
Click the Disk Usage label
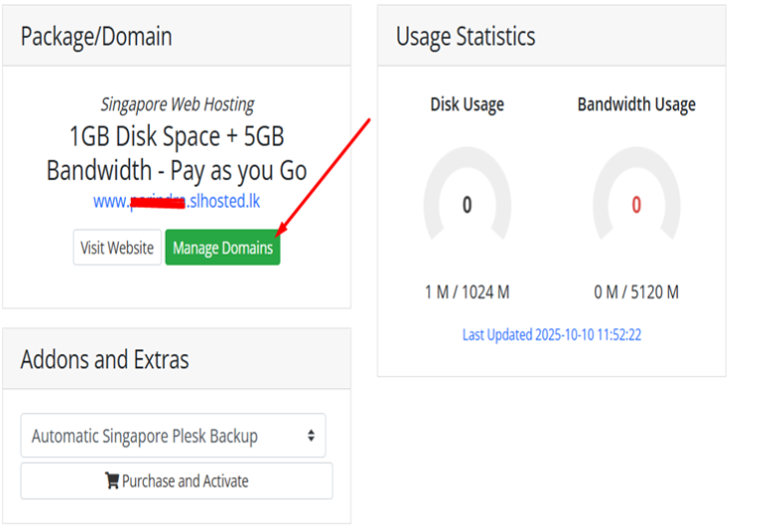click(466, 105)
